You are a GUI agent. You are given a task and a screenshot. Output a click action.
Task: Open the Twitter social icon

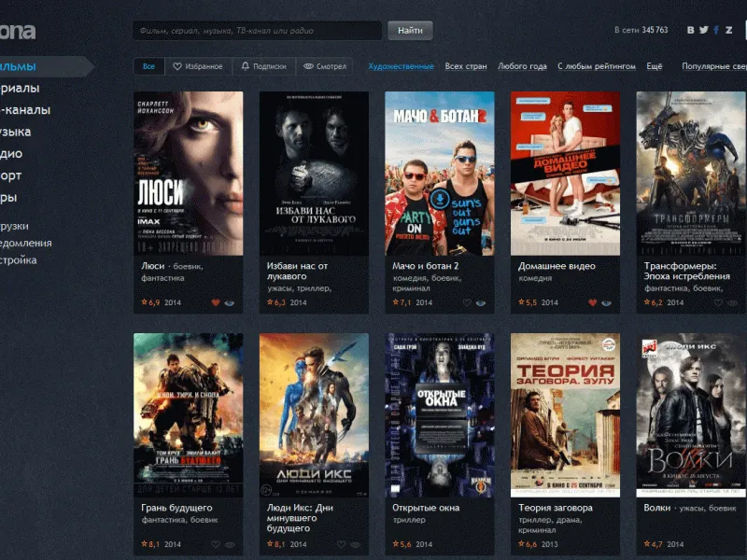tap(703, 30)
